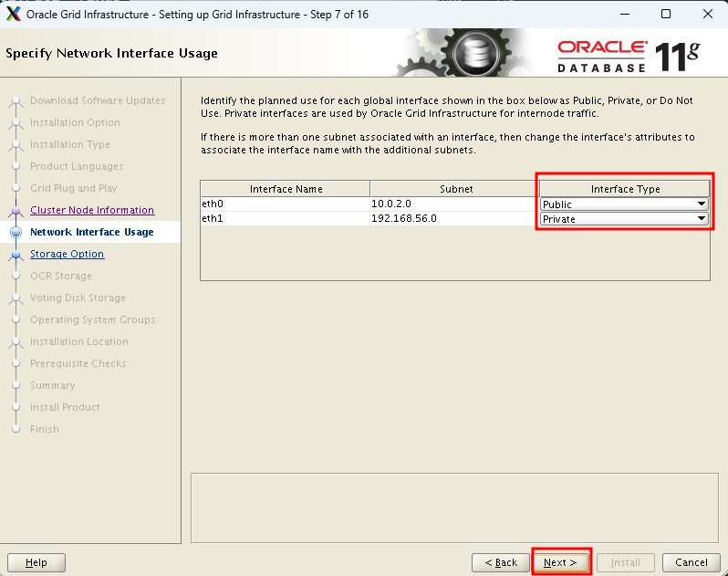This screenshot has width=728, height=576.
Task: Click the Interface Type column header
Action: click(625, 189)
